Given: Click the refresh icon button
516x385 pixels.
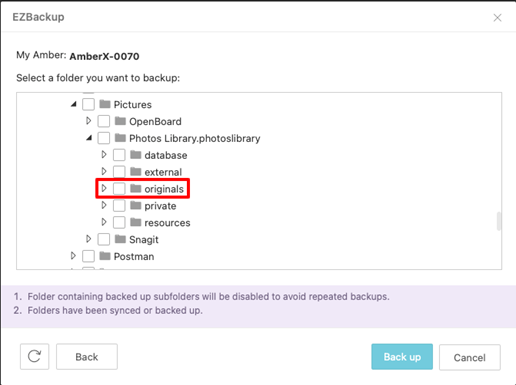Looking at the screenshot, I should 34,356.
